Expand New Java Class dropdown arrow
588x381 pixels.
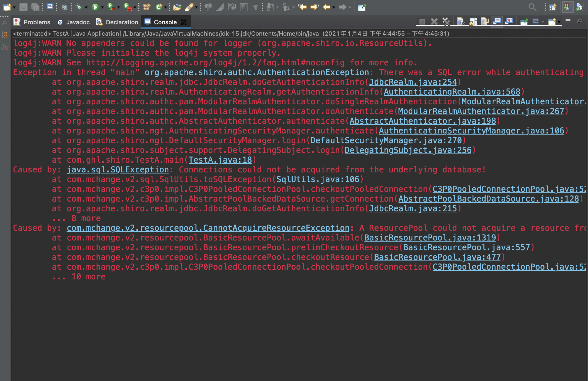tap(165, 8)
